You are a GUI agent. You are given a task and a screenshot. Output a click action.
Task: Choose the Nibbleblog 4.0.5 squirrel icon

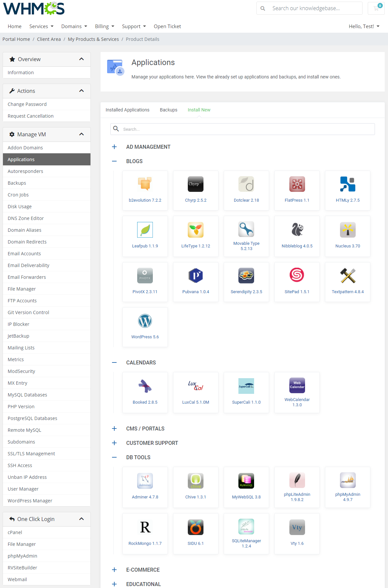click(x=297, y=229)
